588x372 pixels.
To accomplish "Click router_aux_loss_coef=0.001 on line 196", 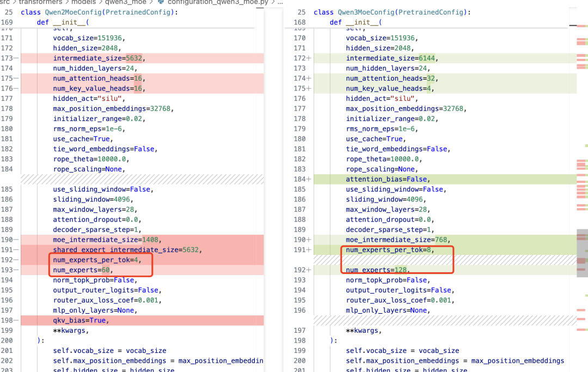I will [107, 300].
